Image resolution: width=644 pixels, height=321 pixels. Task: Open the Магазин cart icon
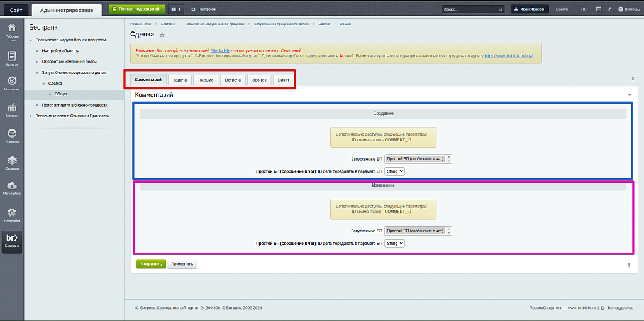(x=11, y=109)
